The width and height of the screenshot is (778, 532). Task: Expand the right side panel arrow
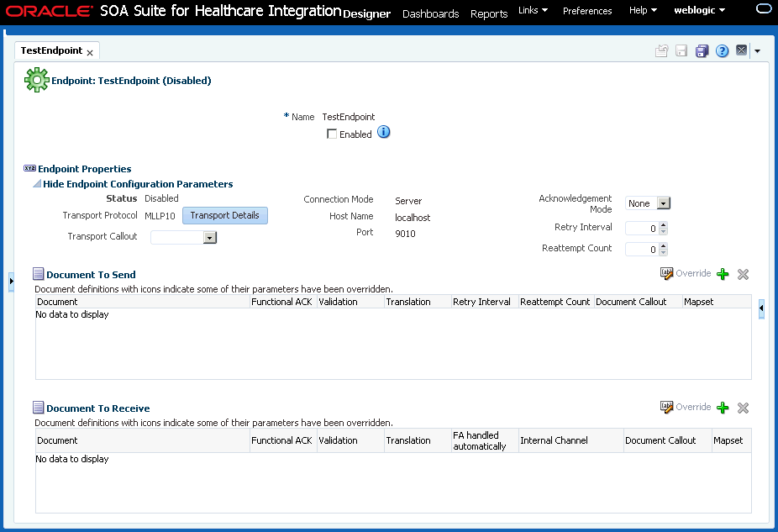coord(762,308)
